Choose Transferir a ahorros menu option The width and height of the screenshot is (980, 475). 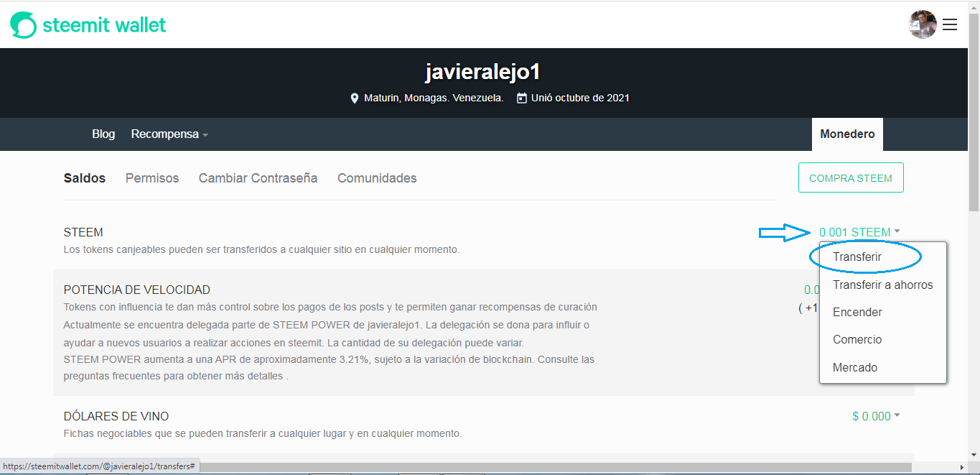[x=883, y=285]
